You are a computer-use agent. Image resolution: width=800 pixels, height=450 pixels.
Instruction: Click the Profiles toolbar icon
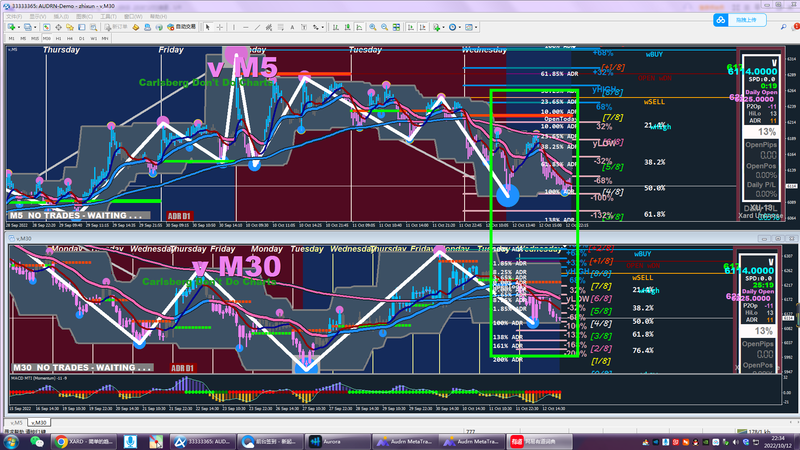[x=28, y=27]
